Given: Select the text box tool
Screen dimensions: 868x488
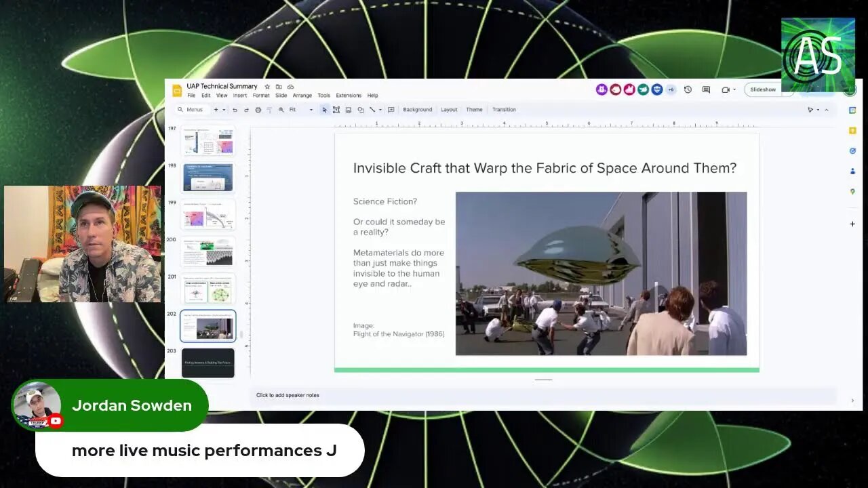Looking at the screenshot, I should tap(336, 110).
